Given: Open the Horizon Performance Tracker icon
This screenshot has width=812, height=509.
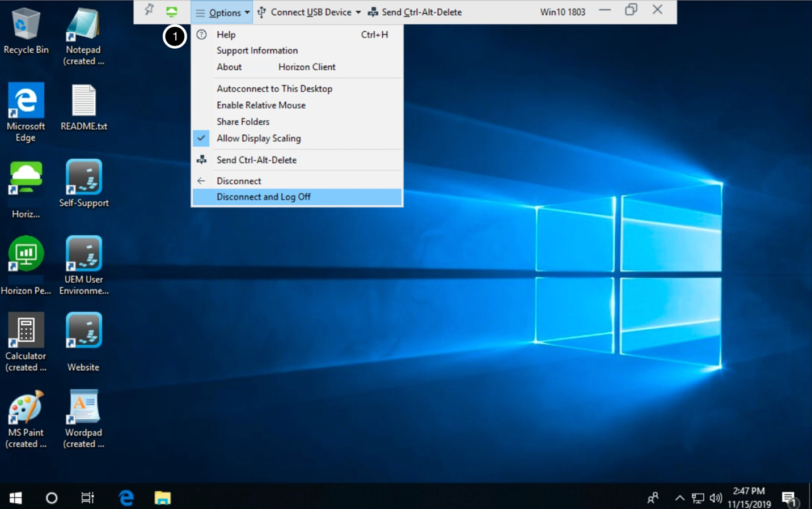Looking at the screenshot, I should 26,254.
